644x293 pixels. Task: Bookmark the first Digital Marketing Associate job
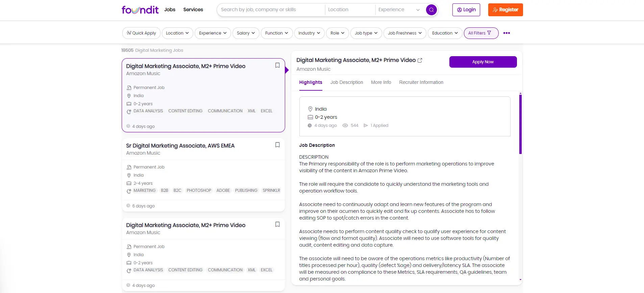click(x=277, y=65)
